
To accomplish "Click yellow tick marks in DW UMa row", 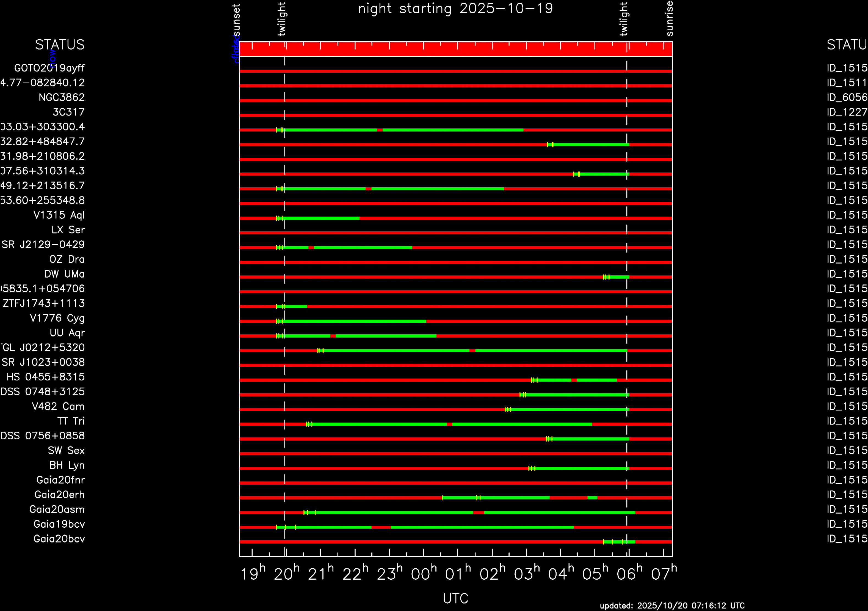I will [606, 277].
